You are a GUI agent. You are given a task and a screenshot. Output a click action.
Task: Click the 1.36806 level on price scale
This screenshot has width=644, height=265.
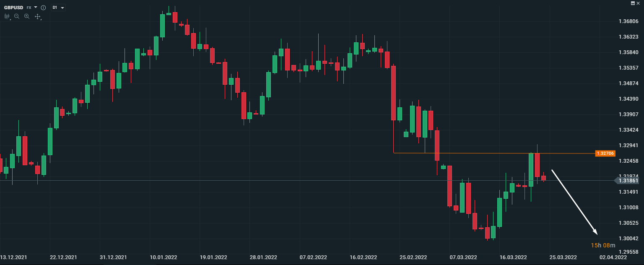(628, 21)
